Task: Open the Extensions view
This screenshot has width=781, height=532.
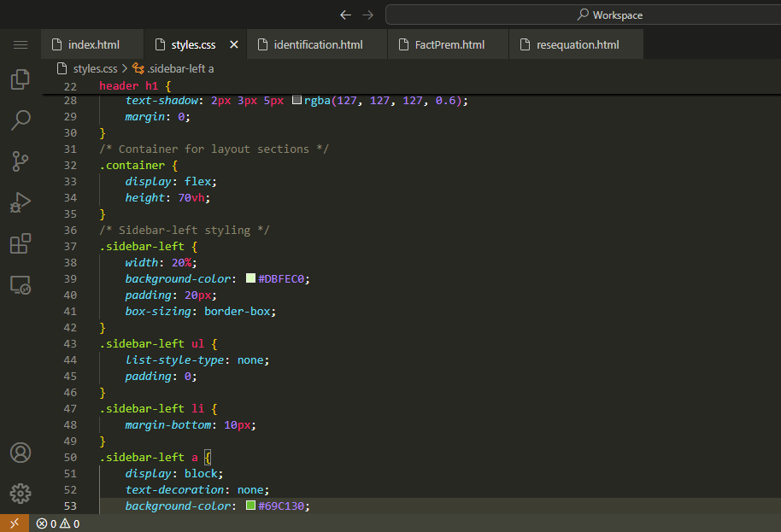Action: pos(21,243)
